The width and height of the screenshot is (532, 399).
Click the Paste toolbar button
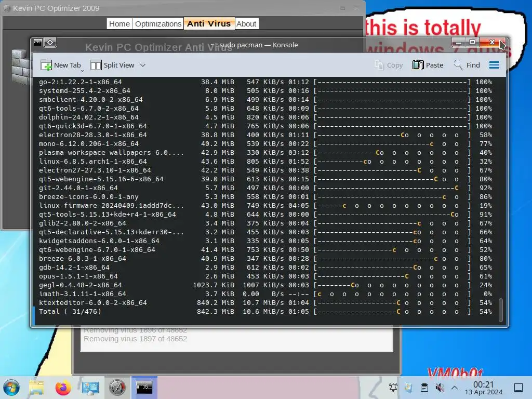click(428, 65)
